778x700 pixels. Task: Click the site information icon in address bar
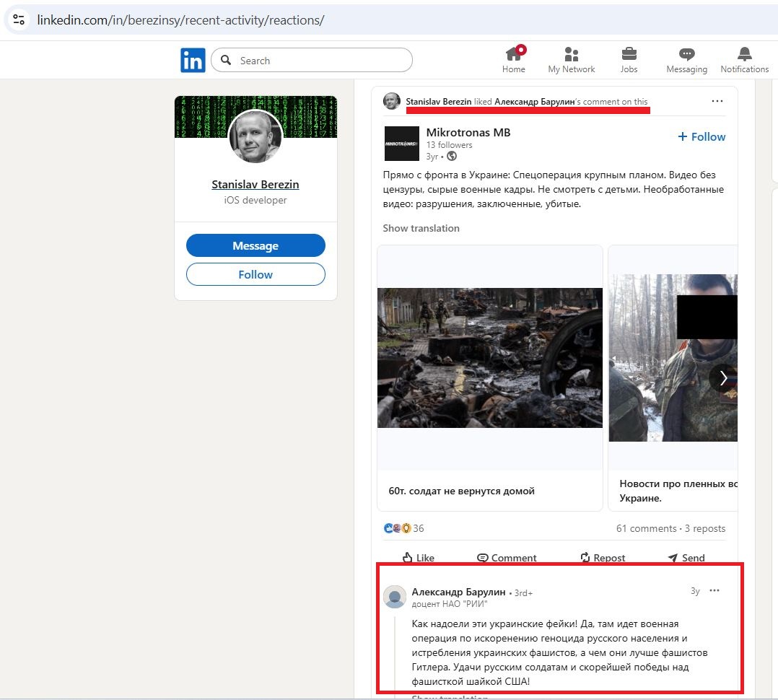pyautogui.click(x=19, y=19)
